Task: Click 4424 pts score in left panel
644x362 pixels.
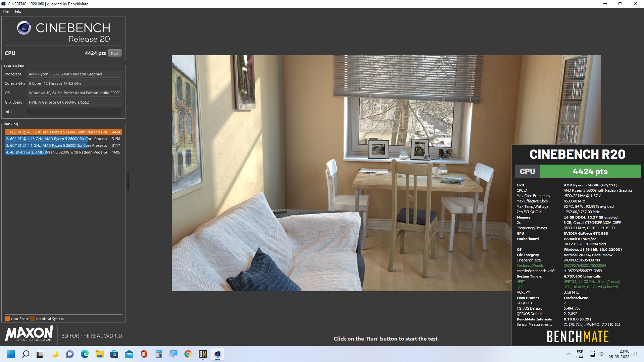Action: [x=95, y=53]
